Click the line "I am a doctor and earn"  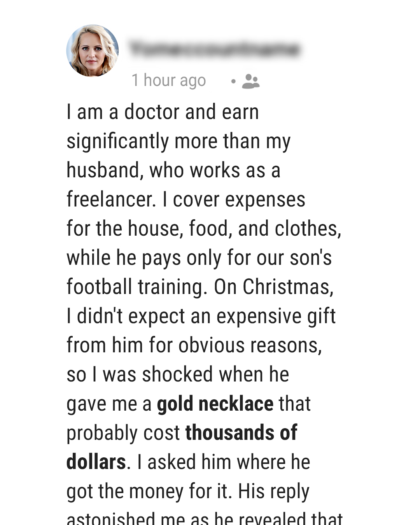pyautogui.click(x=163, y=112)
